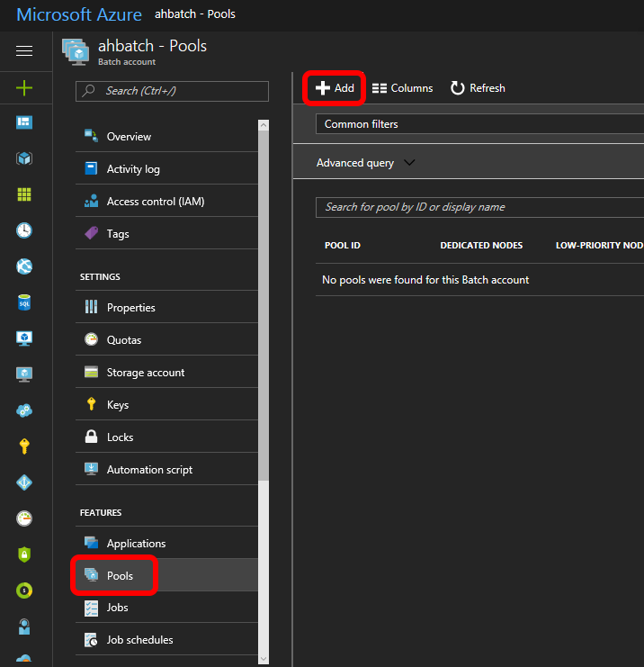This screenshot has height=667, width=644.
Task: Open the Recent clock icon in the sidebar
Action: pos(24,230)
